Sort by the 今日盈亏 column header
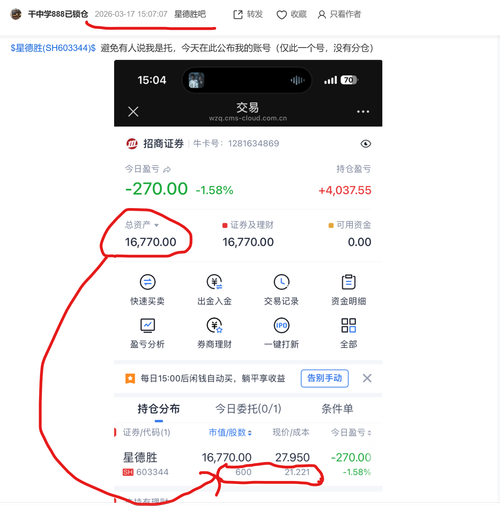This screenshot has width=500, height=506. pos(351,432)
